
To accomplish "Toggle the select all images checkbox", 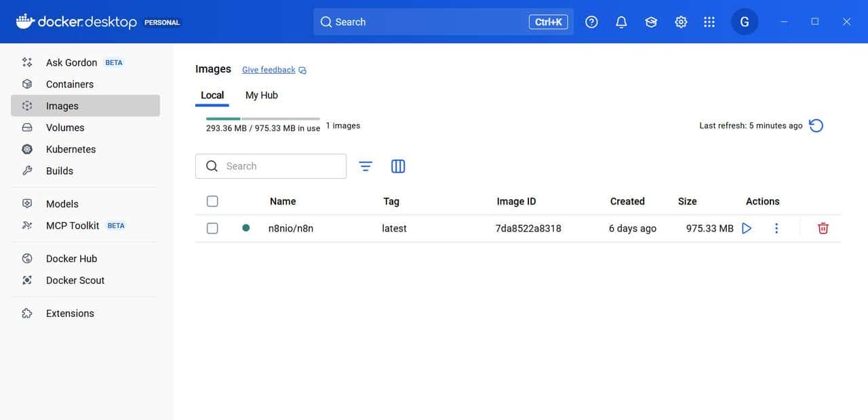I will point(212,201).
